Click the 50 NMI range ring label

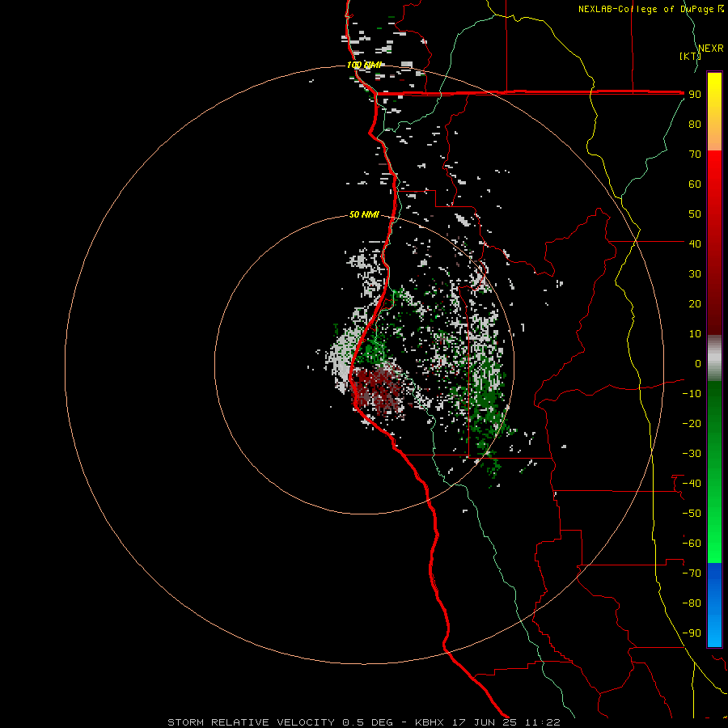pyautogui.click(x=365, y=214)
